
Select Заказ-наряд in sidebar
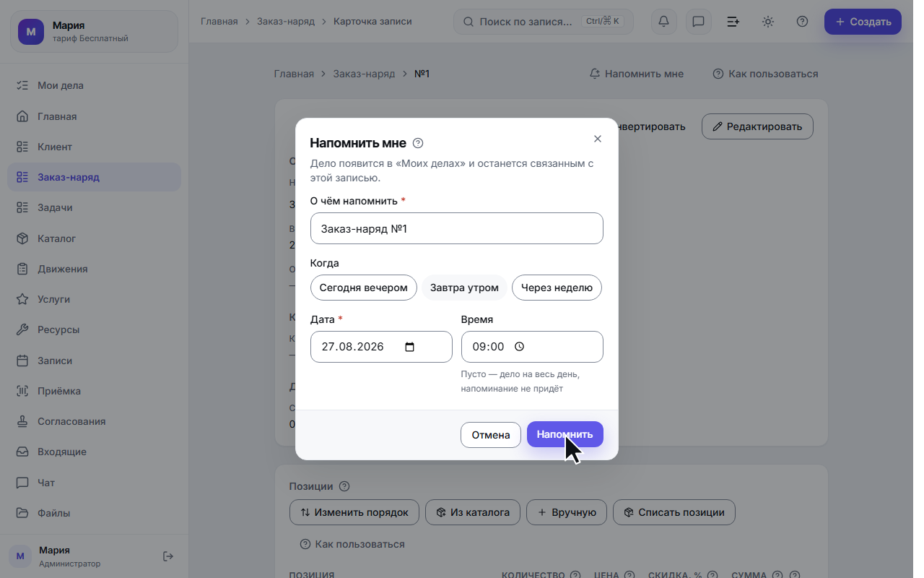click(94, 177)
